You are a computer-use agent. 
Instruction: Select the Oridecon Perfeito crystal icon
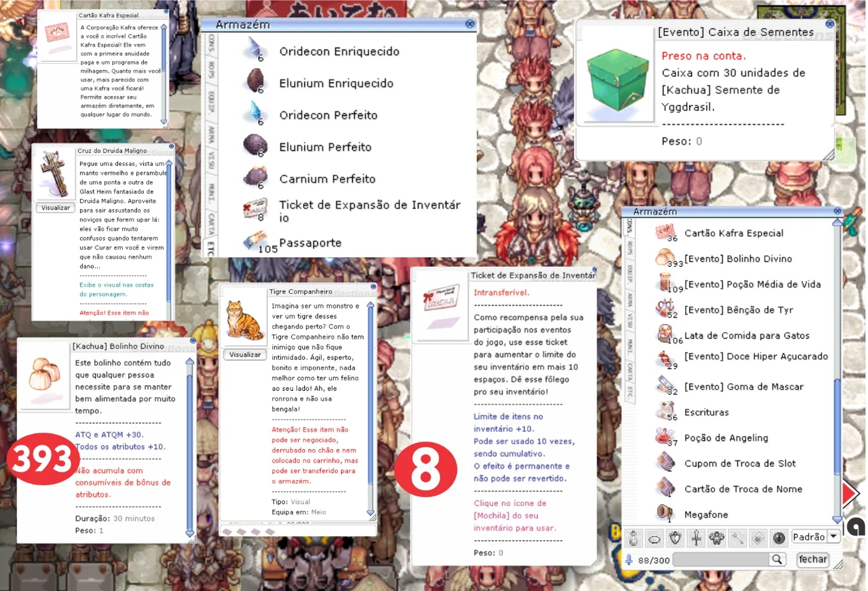click(255, 112)
